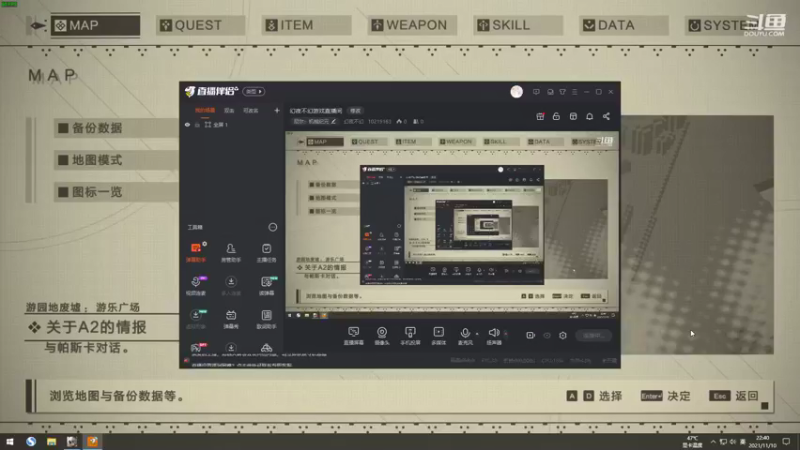Click the edit button next to the stream title
The height and width of the screenshot is (450, 800).
click(x=355, y=111)
